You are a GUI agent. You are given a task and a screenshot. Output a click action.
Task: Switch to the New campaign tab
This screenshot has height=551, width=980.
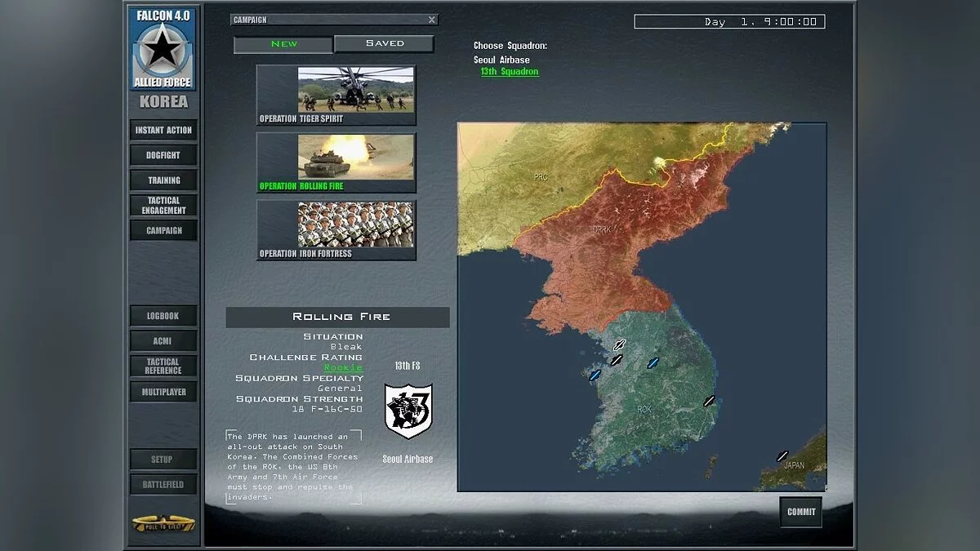pos(283,44)
